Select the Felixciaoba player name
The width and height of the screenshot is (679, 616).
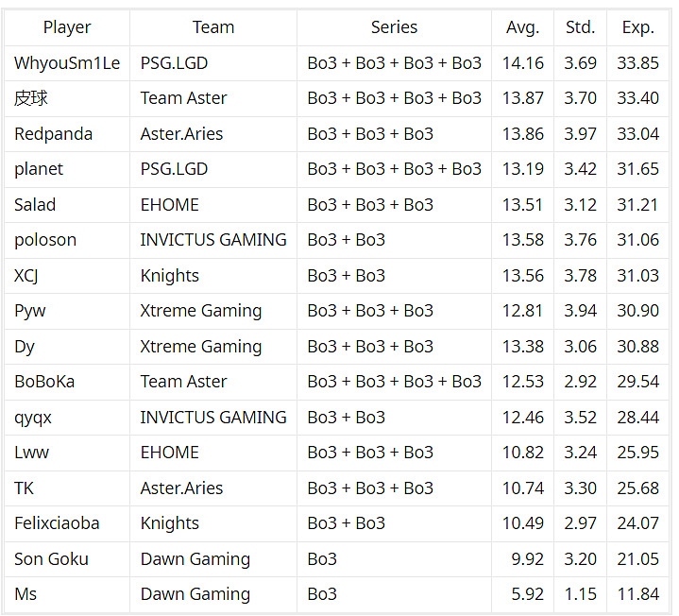[x=57, y=523]
